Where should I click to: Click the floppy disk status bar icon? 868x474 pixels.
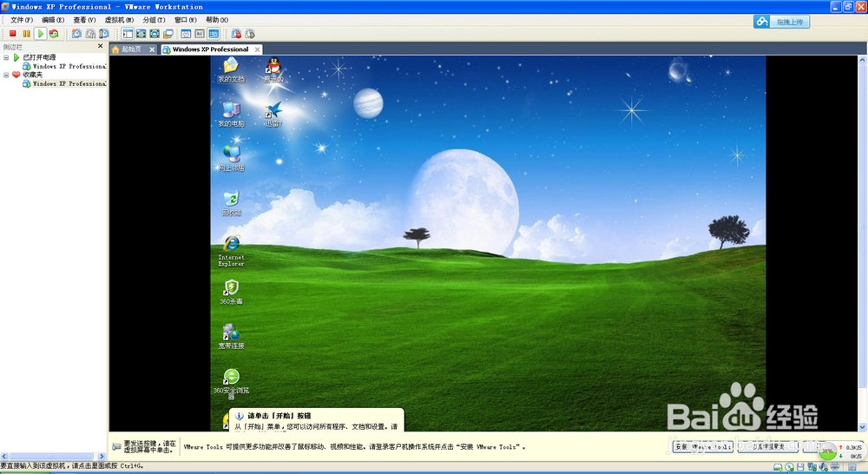tap(800, 467)
